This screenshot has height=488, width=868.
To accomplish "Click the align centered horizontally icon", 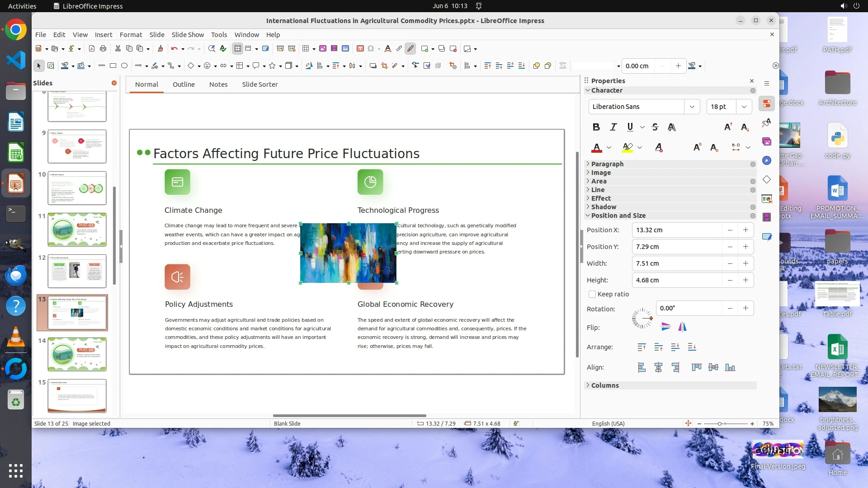I will click(x=658, y=367).
